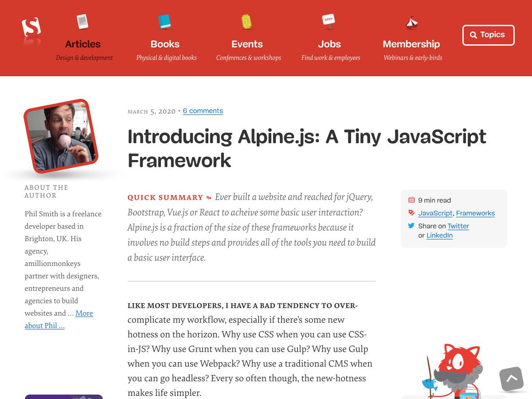View the Frameworks tag page
The image size is (532, 399).
click(475, 213)
